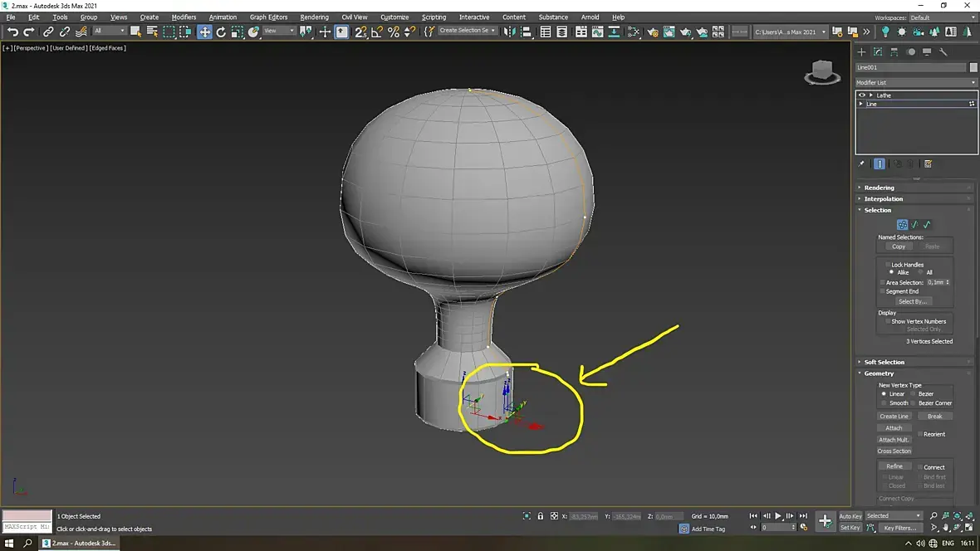Open the Rendering menu
Viewport: 980px width, 551px height.
(x=315, y=17)
